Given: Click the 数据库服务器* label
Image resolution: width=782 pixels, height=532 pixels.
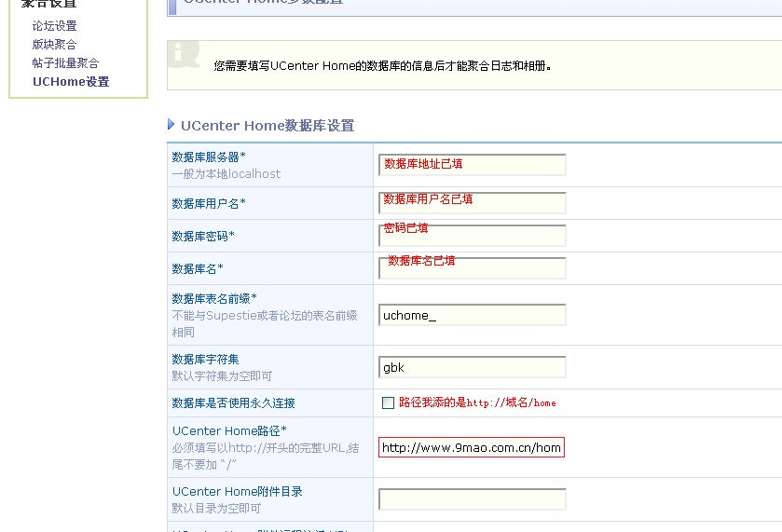Looking at the screenshot, I should [209, 157].
